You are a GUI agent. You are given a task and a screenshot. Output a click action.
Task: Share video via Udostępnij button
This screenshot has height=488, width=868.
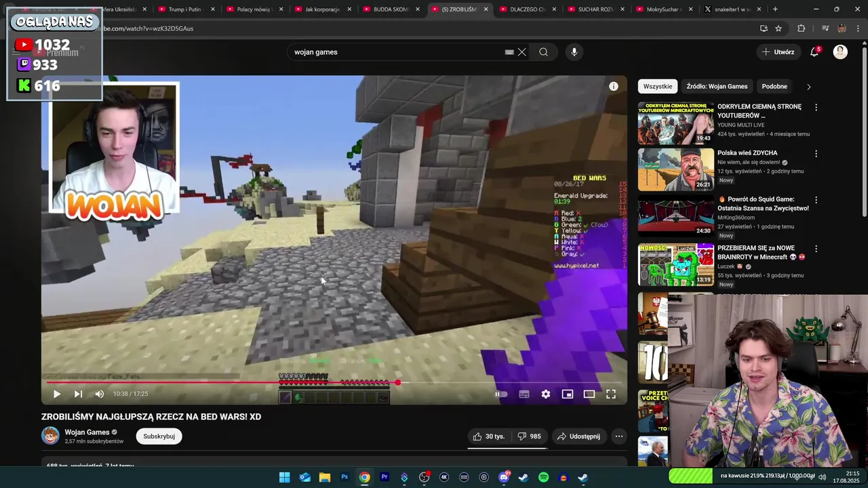coord(578,436)
